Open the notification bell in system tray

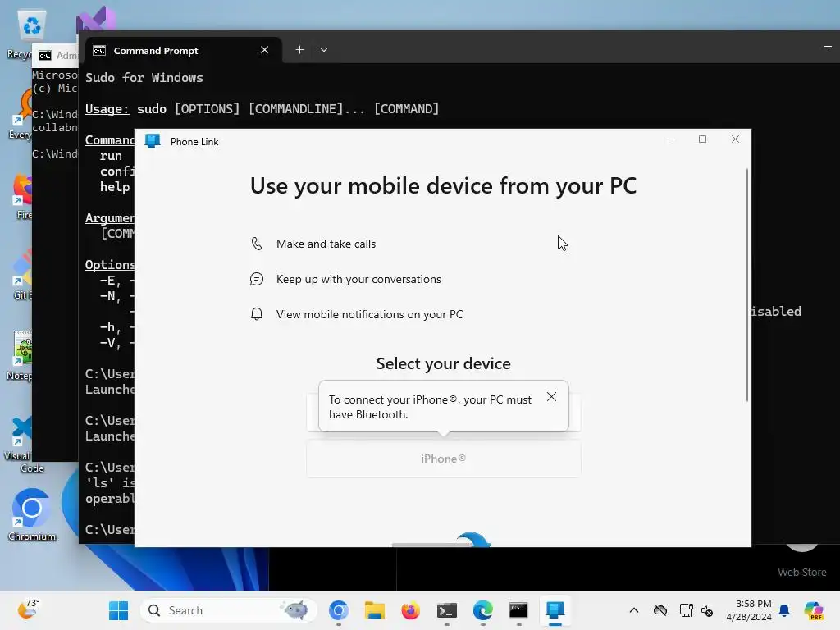click(784, 610)
